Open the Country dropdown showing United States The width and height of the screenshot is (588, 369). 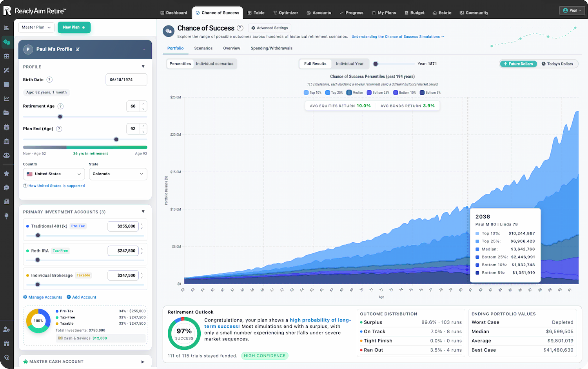(54, 174)
